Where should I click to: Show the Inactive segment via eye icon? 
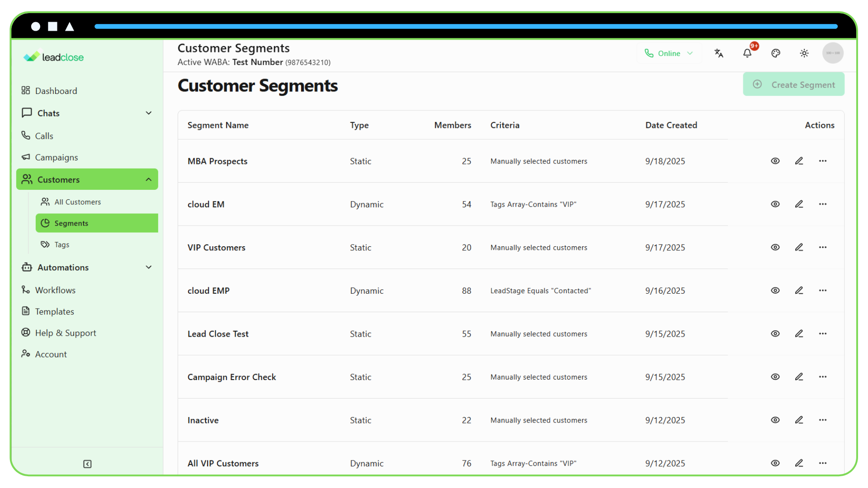(775, 420)
